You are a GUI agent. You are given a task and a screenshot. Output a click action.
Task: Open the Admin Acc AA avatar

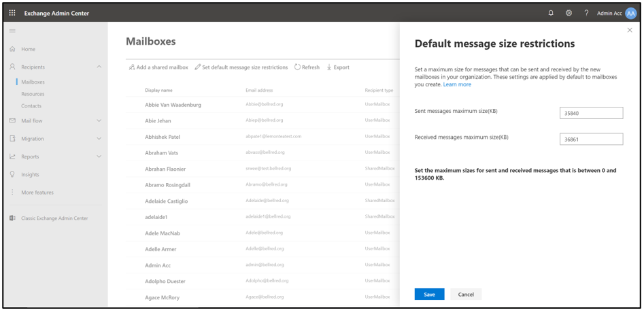(631, 13)
